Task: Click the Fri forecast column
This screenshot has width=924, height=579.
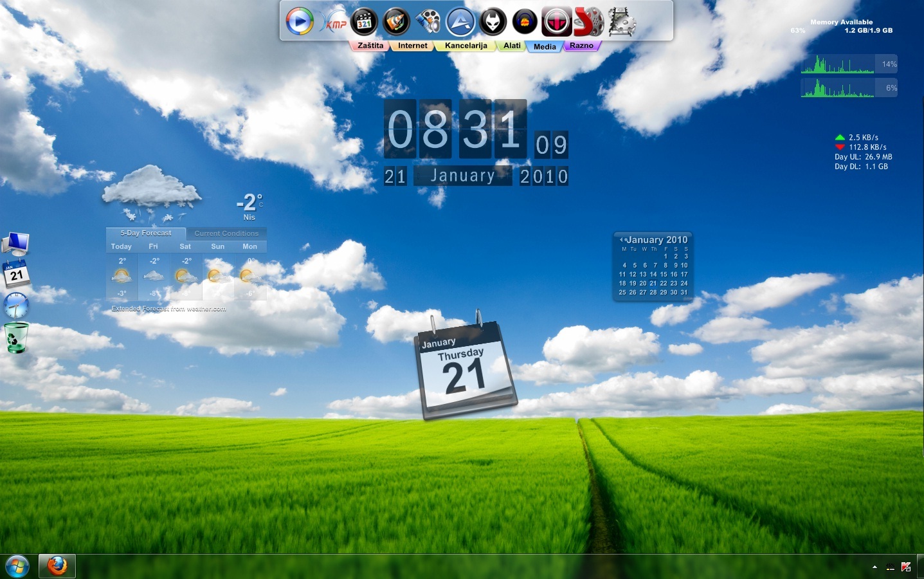Action: 154,271
